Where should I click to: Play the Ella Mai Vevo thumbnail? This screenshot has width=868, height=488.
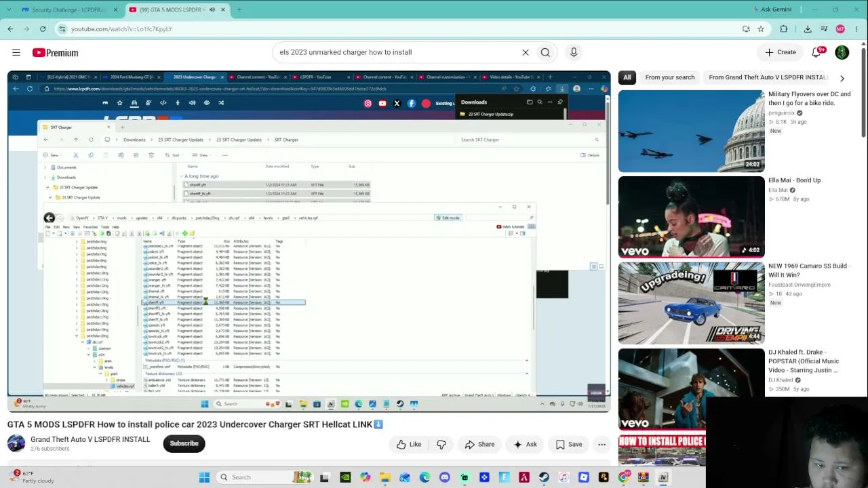pos(691,217)
